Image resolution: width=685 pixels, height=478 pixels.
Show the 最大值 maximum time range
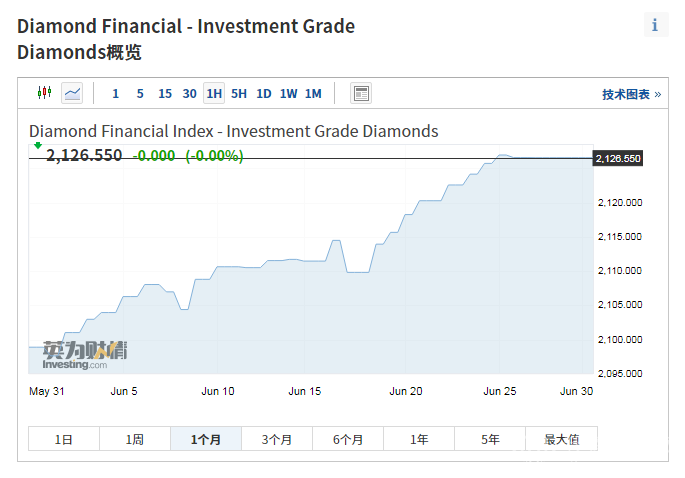[561, 439]
